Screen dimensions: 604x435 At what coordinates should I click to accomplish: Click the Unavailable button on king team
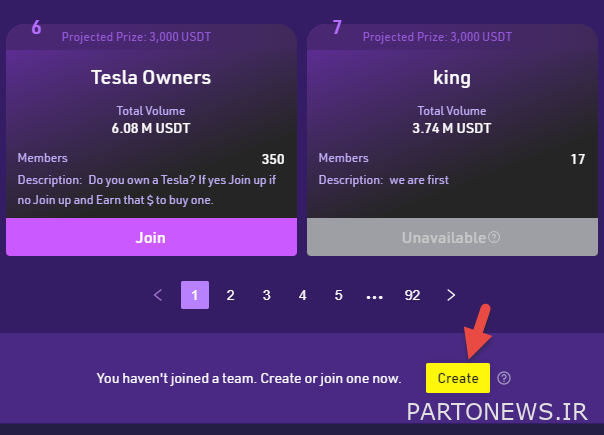coord(452,237)
